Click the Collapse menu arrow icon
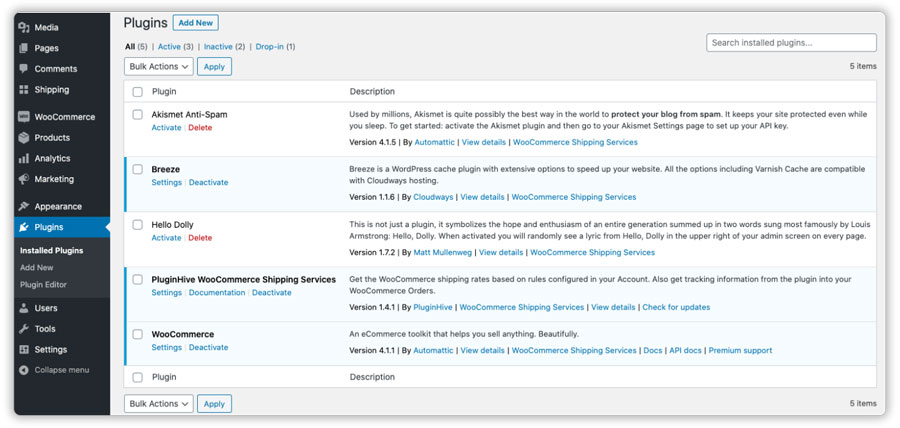 pos(24,370)
